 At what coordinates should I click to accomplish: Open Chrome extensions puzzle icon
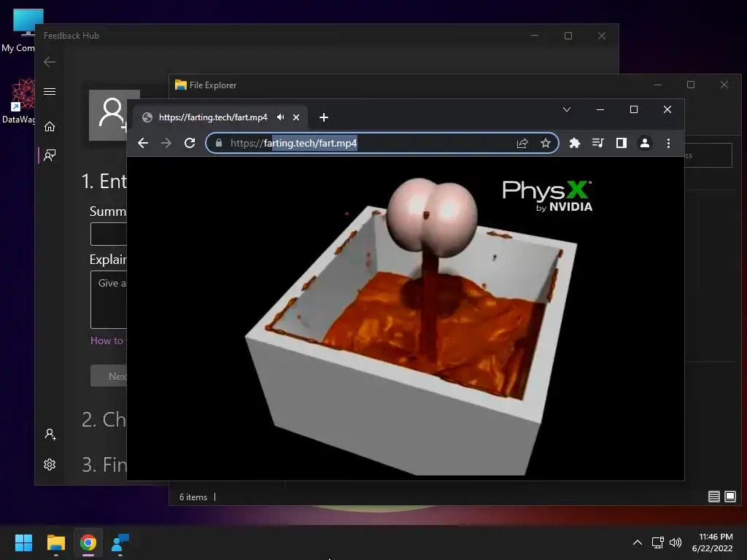[575, 143]
